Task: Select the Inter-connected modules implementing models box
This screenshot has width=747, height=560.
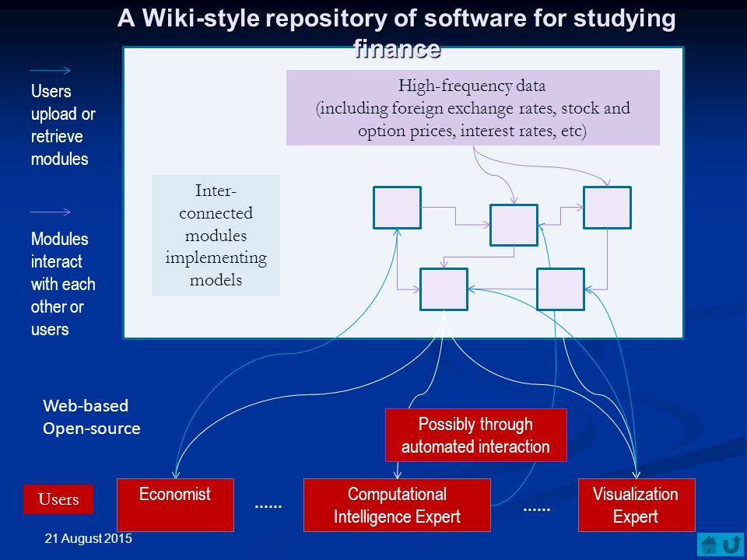Action: pyautogui.click(x=216, y=235)
